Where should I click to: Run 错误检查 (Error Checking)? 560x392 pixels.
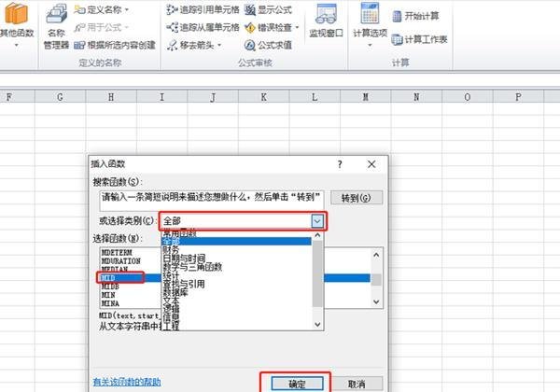(269, 27)
